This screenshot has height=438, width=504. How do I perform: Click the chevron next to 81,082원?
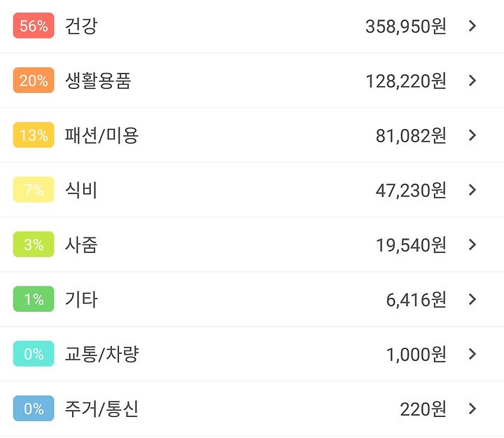click(x=472, y=135)
